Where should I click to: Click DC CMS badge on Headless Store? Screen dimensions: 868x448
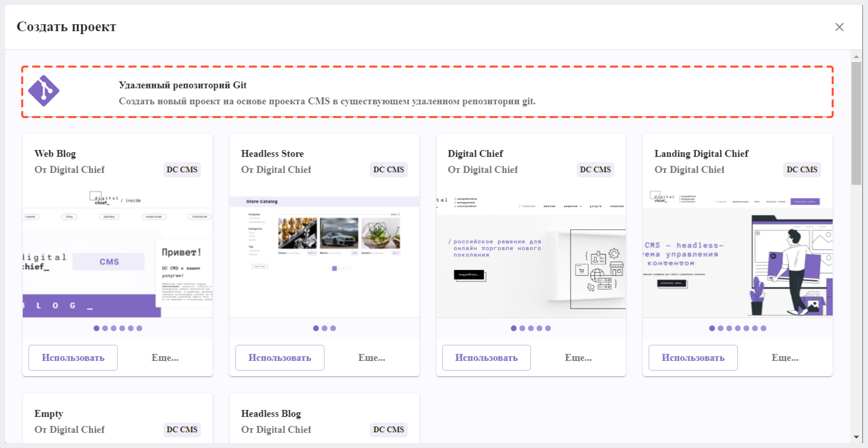coord(389,170)
